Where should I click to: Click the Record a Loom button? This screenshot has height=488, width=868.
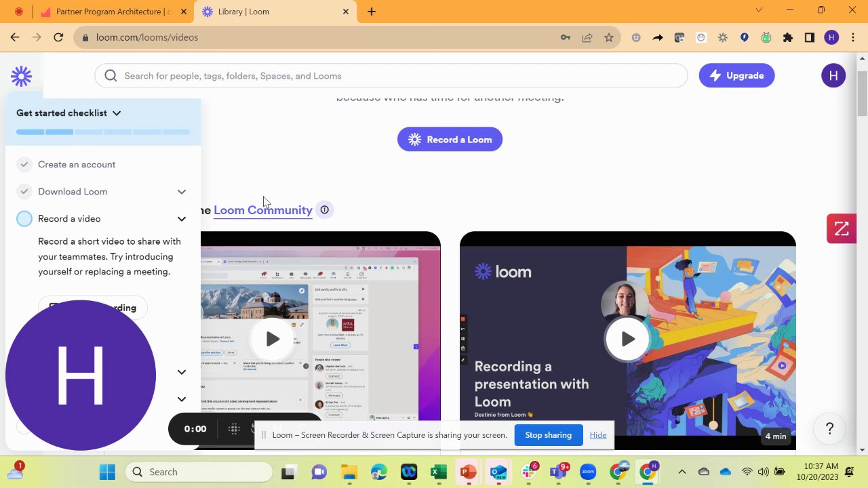coord(450,140)
